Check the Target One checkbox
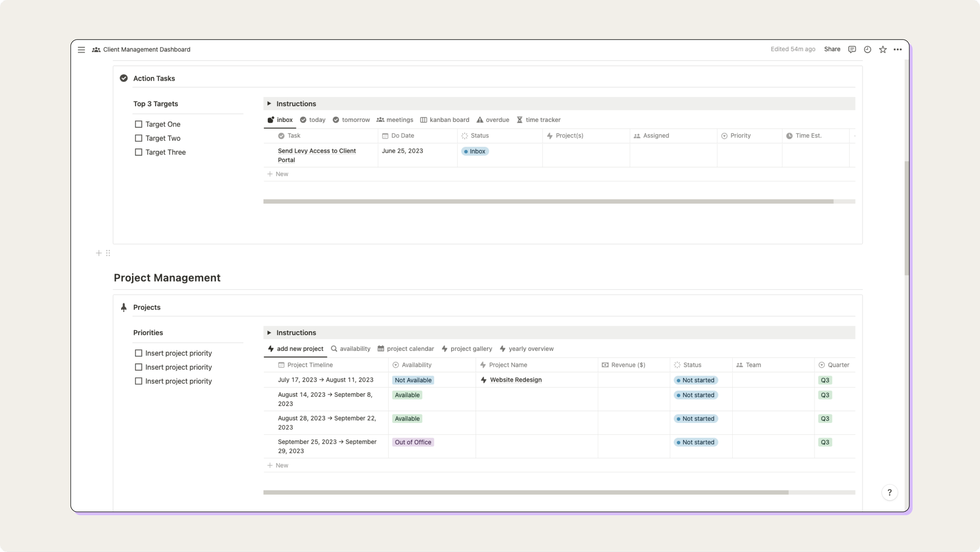The height and width of the screenshot is (552, 980). [x=138, y=124]
